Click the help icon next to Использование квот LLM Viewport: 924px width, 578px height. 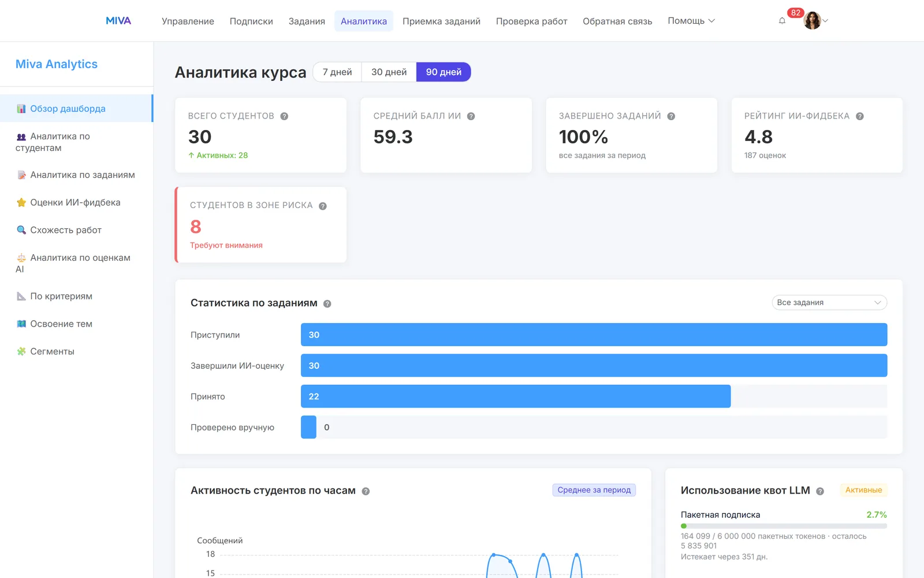(820, 491)
